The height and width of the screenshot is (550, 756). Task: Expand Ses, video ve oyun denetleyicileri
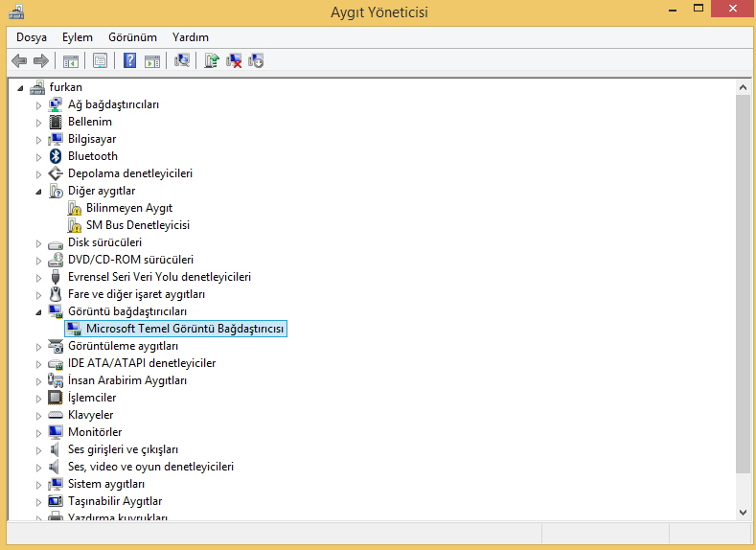(38, 468)
